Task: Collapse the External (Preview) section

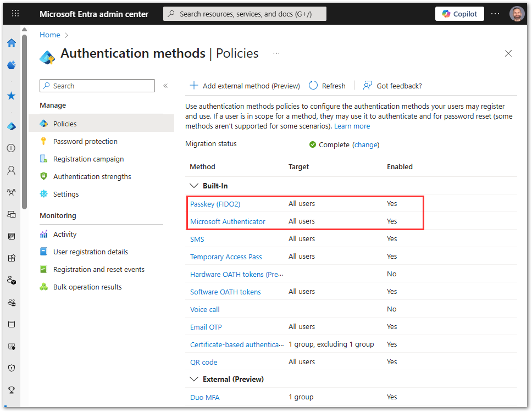Action: (193, 379)
